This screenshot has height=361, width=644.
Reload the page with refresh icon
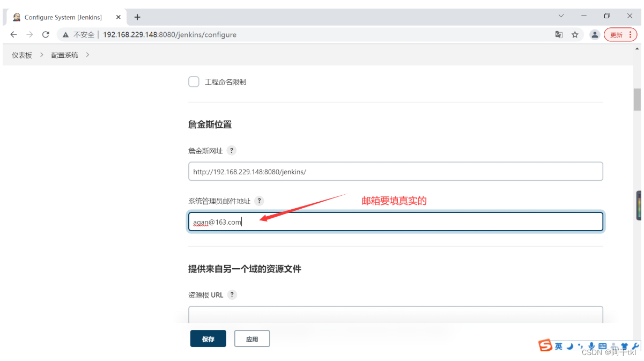46,34
